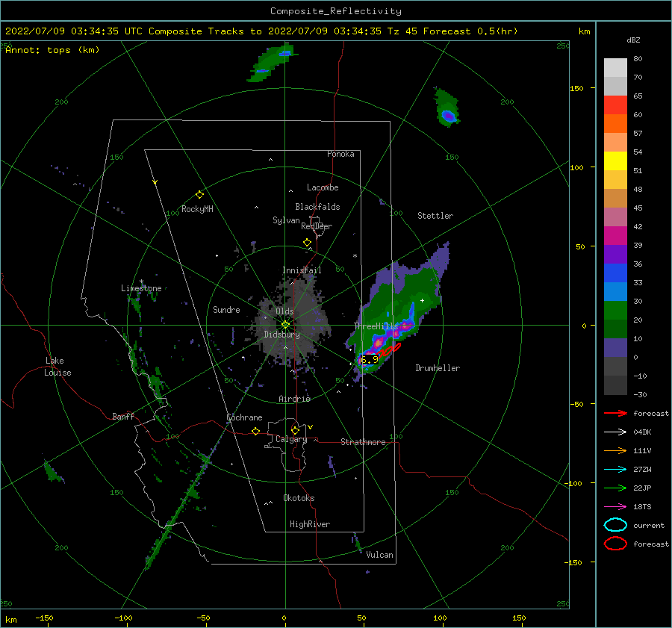Click the Sundre town label
672x628 pixels.
click(226, 309)
